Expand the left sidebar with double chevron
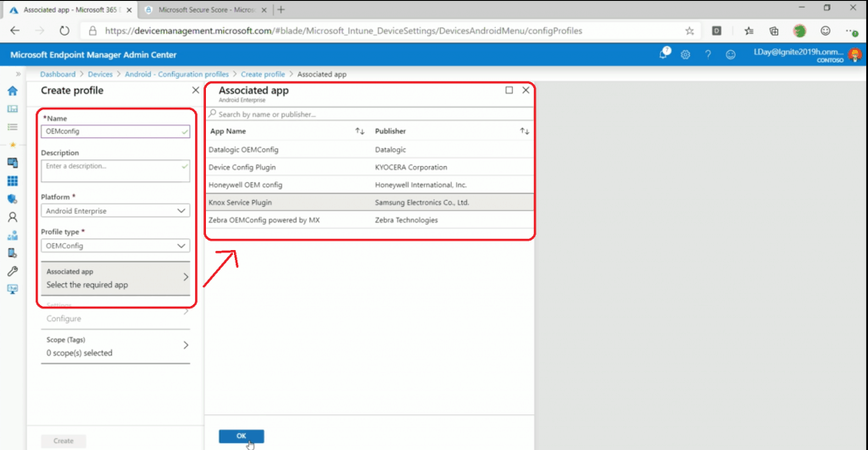 coord(19,74)
